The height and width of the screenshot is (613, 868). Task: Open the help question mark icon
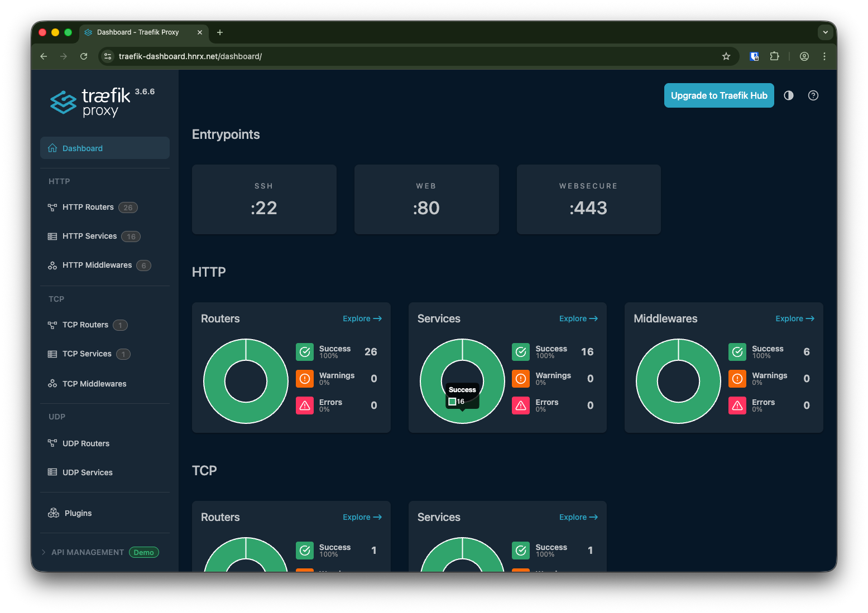[813, 95]
